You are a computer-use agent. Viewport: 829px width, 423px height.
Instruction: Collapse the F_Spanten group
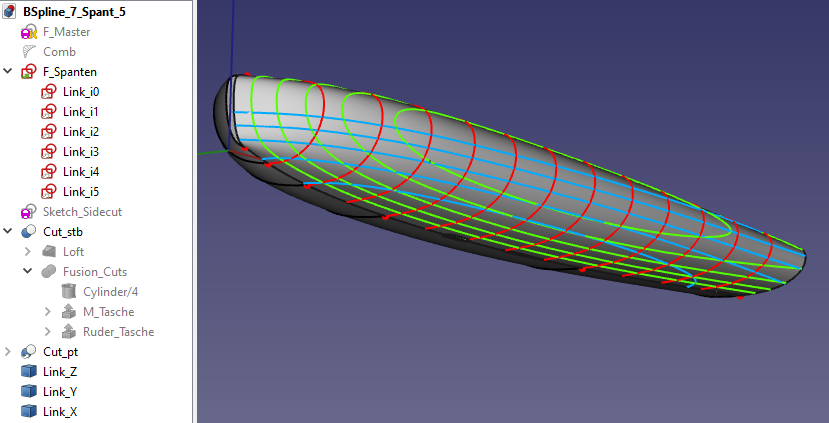click(x=9, y=72)
